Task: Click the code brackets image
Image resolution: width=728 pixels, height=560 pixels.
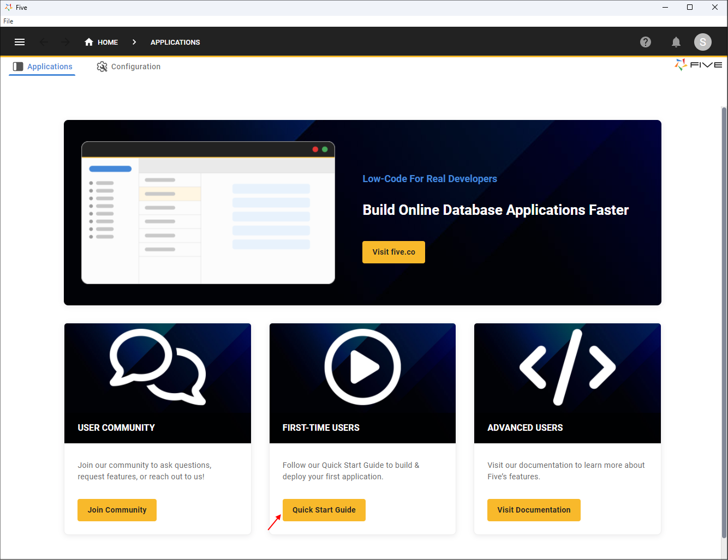Action: [568, 367]
